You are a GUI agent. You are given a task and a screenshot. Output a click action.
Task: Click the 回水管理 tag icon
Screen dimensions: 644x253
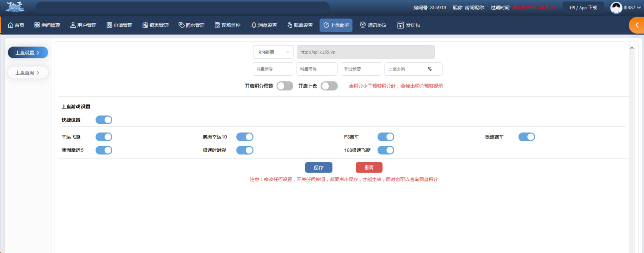(181, 25)
